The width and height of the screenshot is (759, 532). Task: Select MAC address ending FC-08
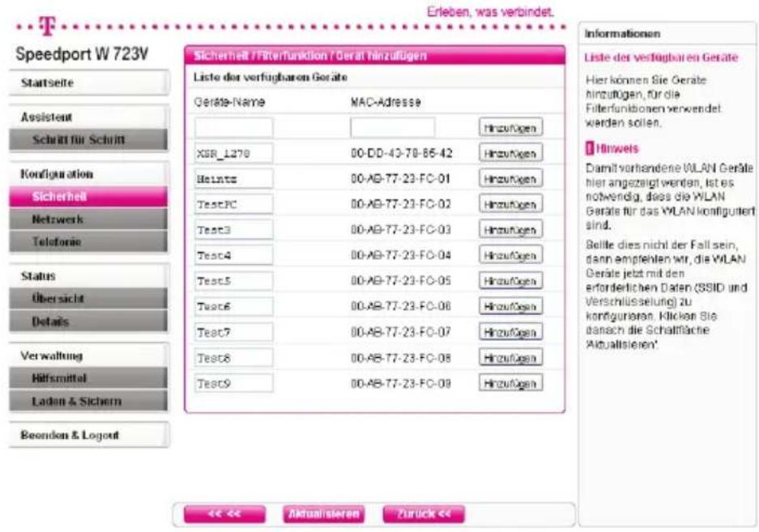pos(401,358)
